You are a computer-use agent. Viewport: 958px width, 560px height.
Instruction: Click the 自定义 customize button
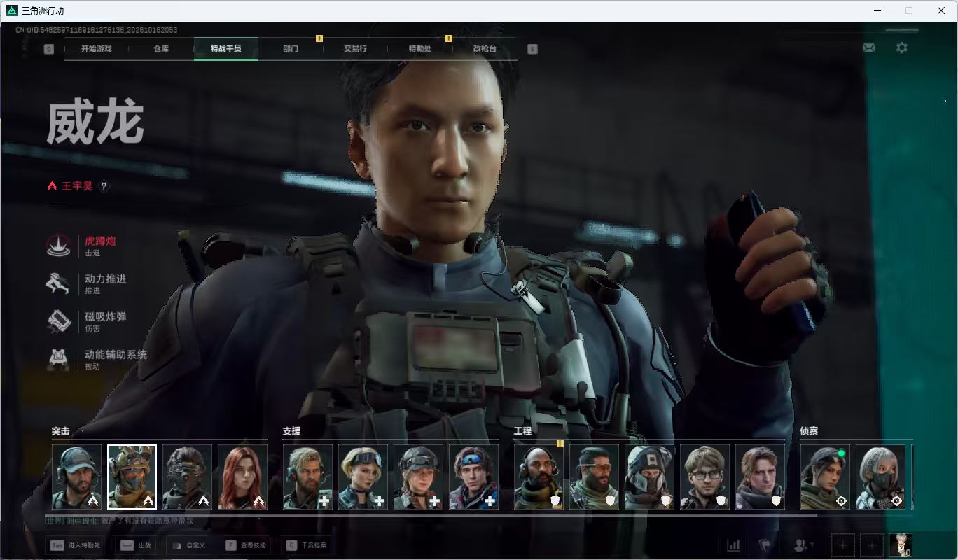click(x=190, y=545)
